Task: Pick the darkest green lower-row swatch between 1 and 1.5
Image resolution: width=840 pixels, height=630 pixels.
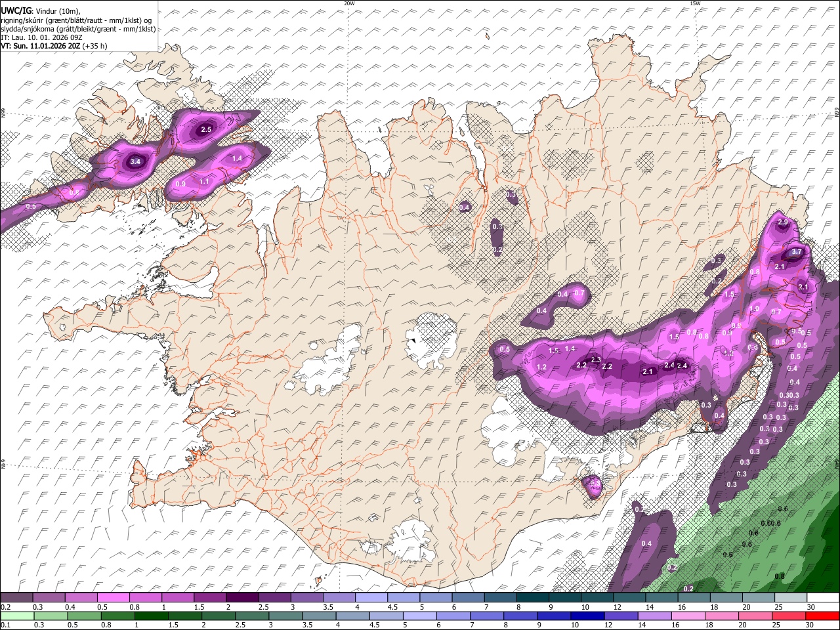Action: [x=152, y=616]
